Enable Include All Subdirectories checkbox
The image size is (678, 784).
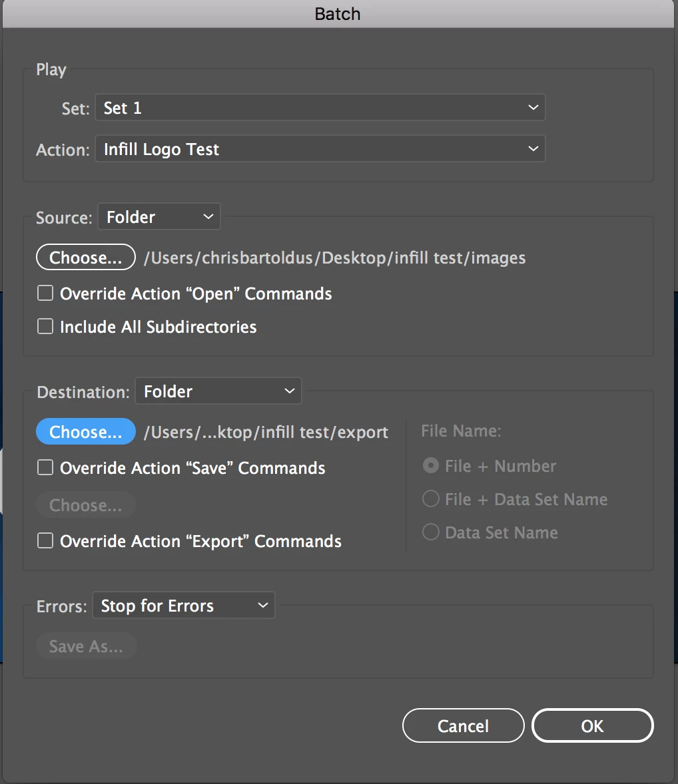point(45,327)
